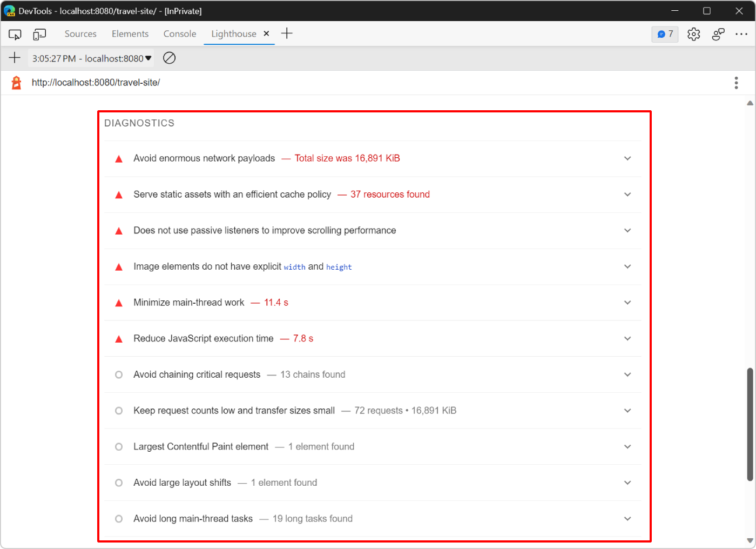
Task: Click the issues counter badge showing 7
Action: click(x=665, y=34)
